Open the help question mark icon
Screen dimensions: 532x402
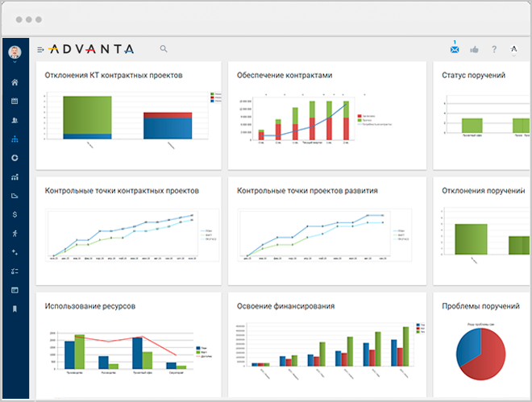point(494,49)
